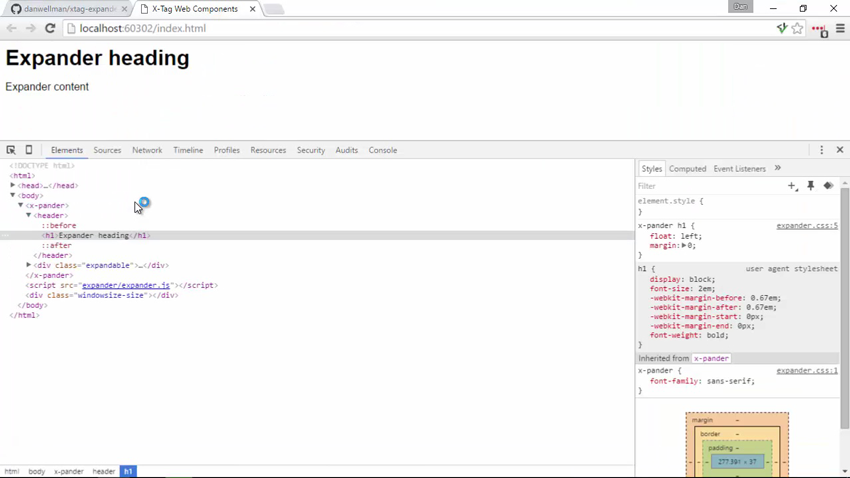Close the X-Tag Web Components tab

[x=252, y=9]
